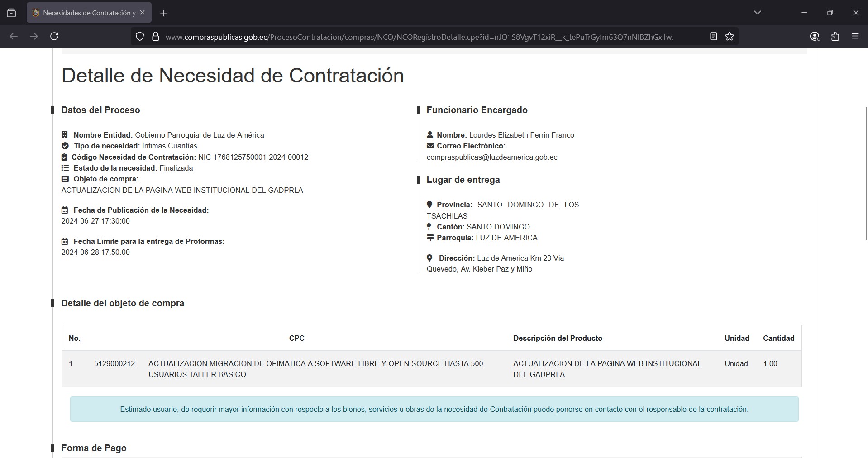
Task: Open the Firefox View tab list icon
Action: tap(11, 13)
